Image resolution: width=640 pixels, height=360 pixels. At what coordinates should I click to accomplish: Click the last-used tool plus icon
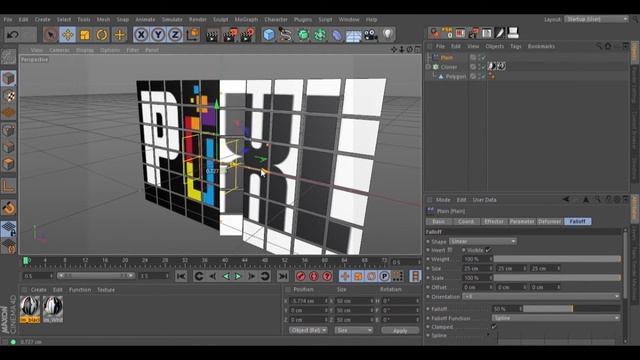pyautogui.click(x=119, y=35)
